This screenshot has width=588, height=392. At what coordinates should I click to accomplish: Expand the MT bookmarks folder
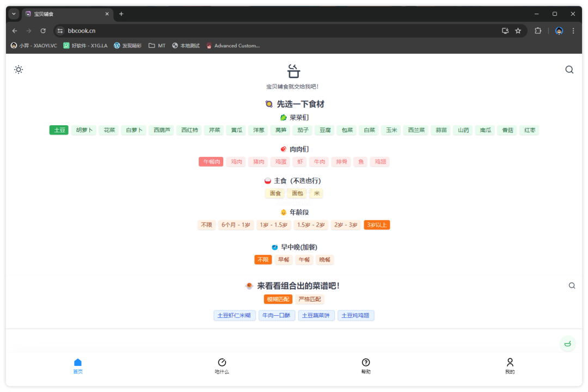pos(157,45)
